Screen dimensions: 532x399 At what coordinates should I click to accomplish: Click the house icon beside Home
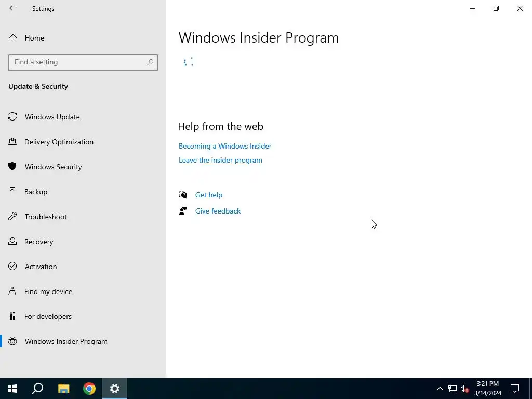coord(13,37)
